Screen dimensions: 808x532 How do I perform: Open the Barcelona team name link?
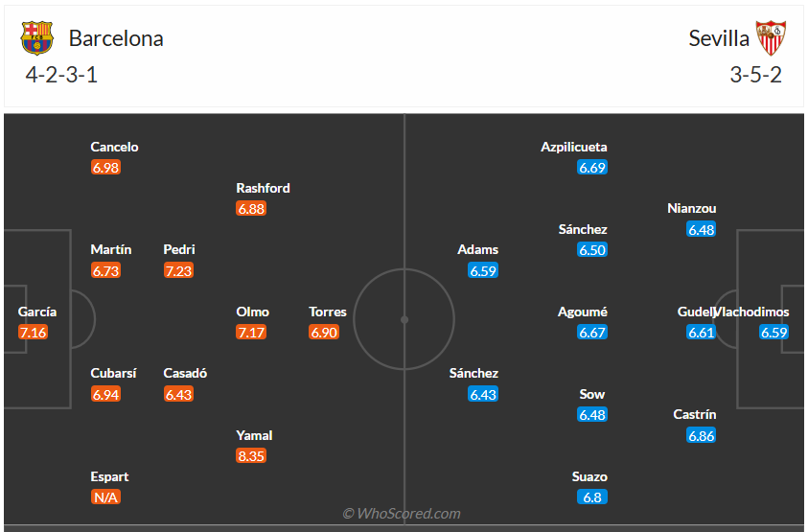(x=116, y=38)
